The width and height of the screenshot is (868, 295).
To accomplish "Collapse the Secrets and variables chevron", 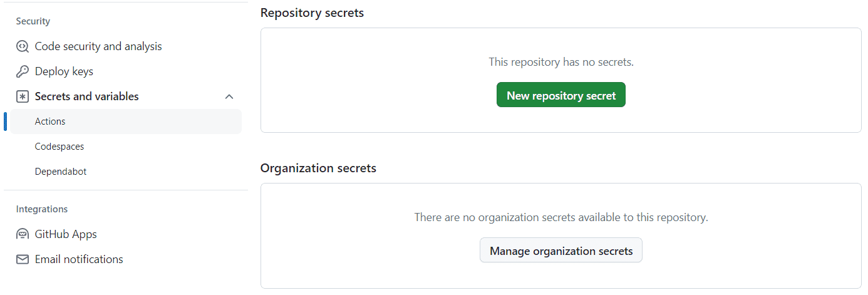I will pos(229,96).
